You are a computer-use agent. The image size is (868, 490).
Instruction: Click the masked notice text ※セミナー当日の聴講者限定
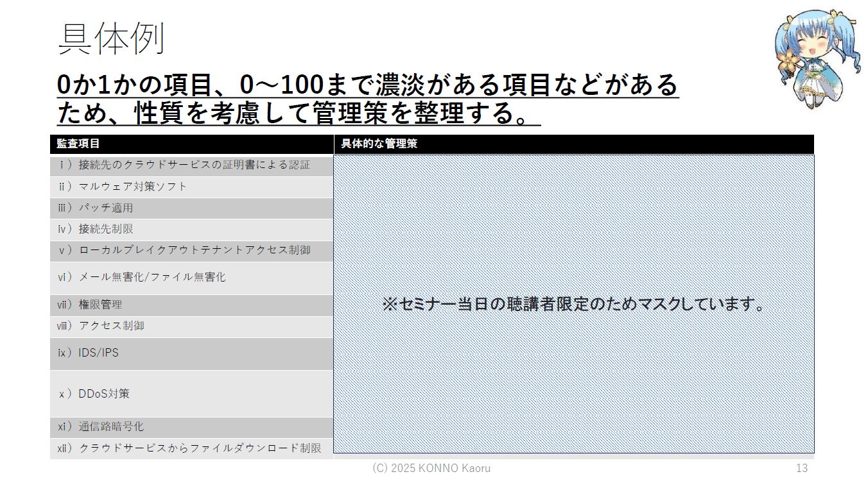tap(573, 304)
